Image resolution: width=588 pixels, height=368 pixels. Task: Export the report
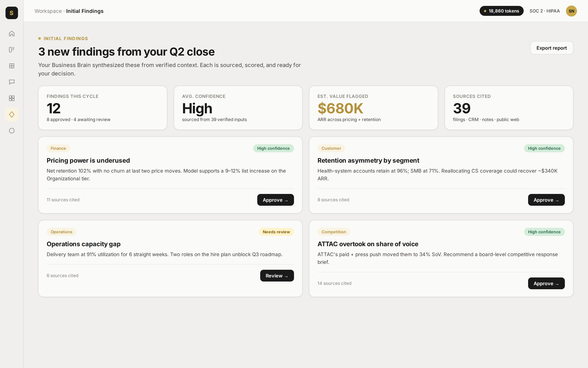(552, 48)
